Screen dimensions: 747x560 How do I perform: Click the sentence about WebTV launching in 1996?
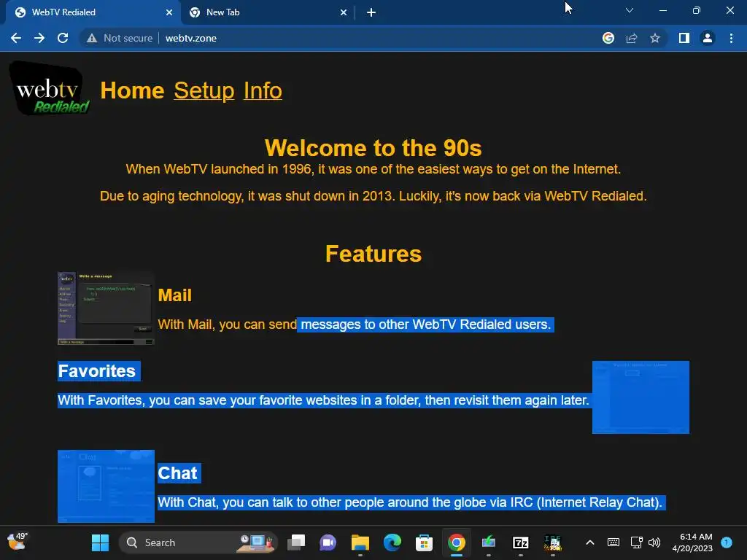[373, 169]
